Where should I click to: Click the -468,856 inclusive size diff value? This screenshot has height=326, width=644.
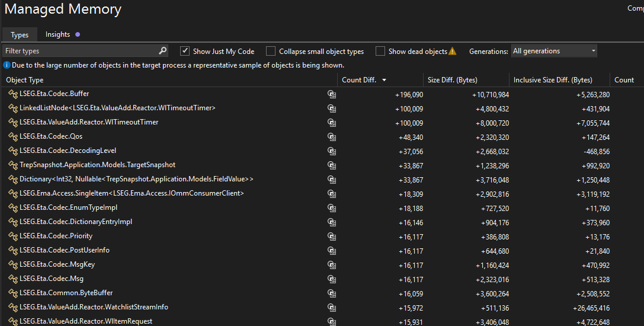(x=597, y=152)
